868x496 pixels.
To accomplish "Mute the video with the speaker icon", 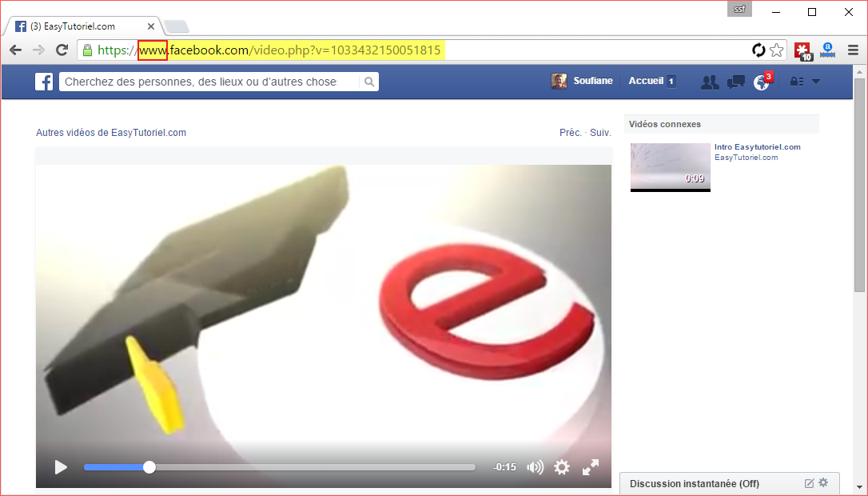I will [535, 467].
